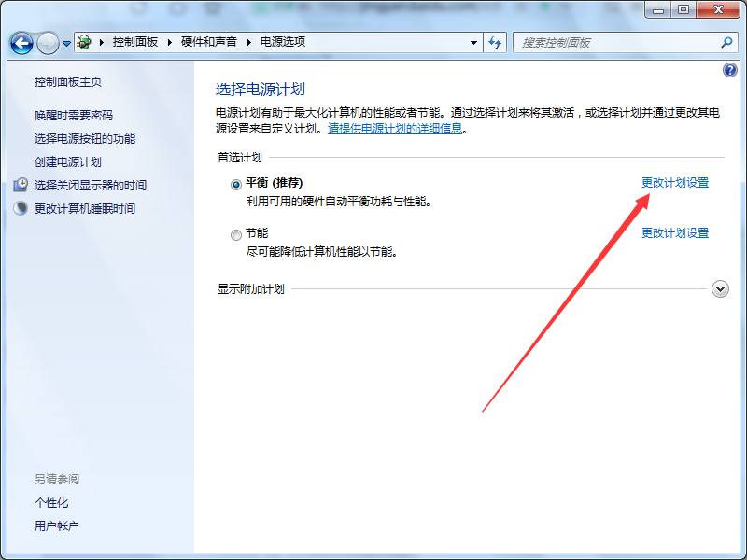Open 控制面板主页
747x560 pixels.
tap(67, 82)
